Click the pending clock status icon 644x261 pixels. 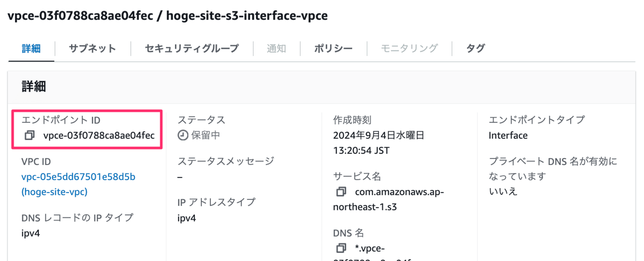click(183, 135)
